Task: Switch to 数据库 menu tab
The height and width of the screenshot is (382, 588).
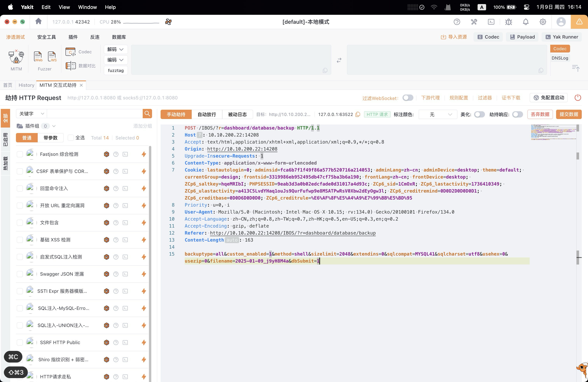Action: (x=119, y=37)
